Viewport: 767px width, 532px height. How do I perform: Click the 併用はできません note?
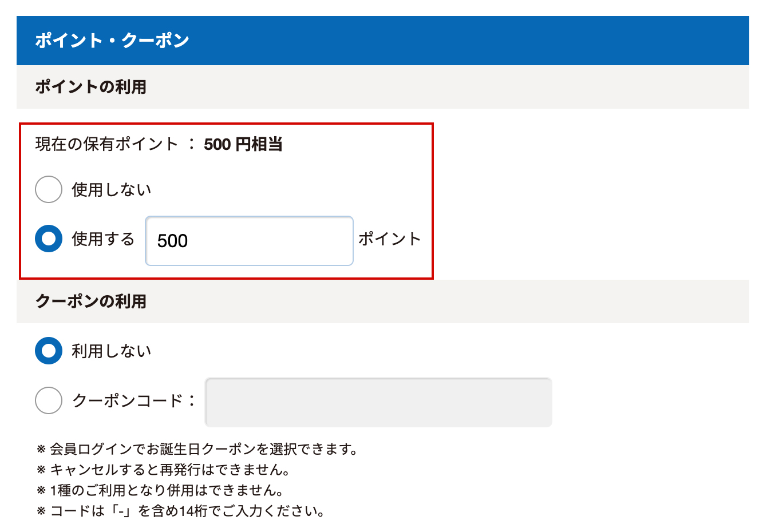coord(166,490)
